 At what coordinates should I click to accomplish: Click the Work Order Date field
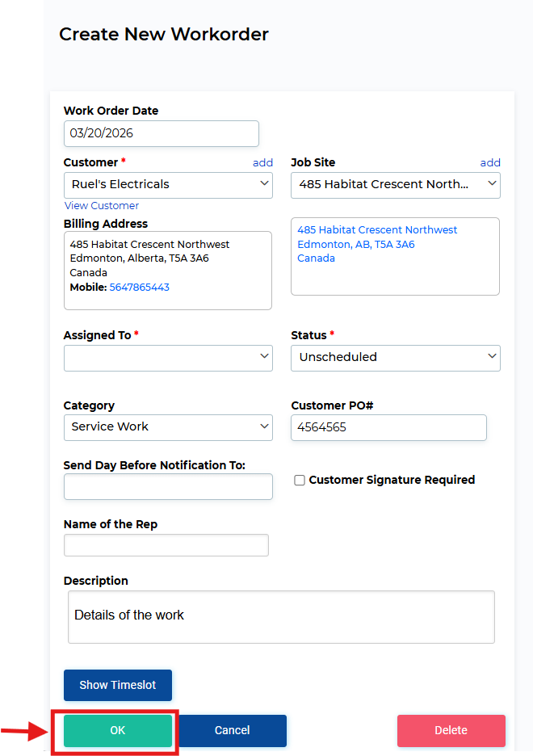click(161, 133)
